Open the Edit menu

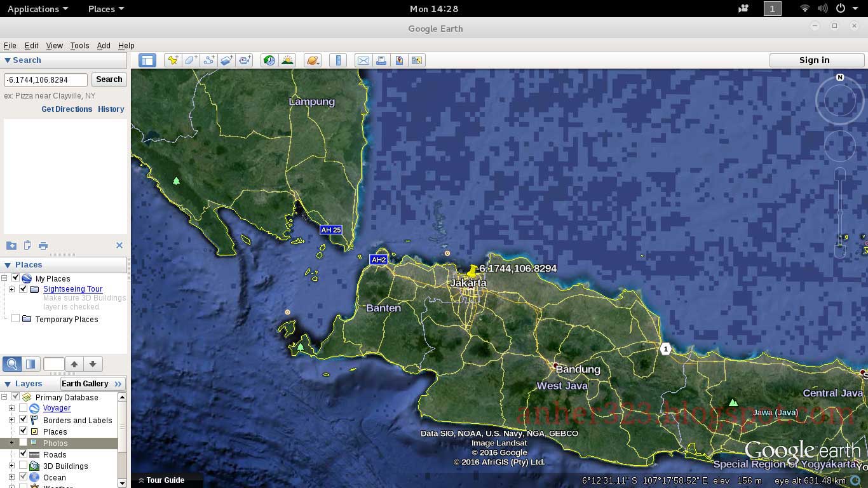pos(32,46)
